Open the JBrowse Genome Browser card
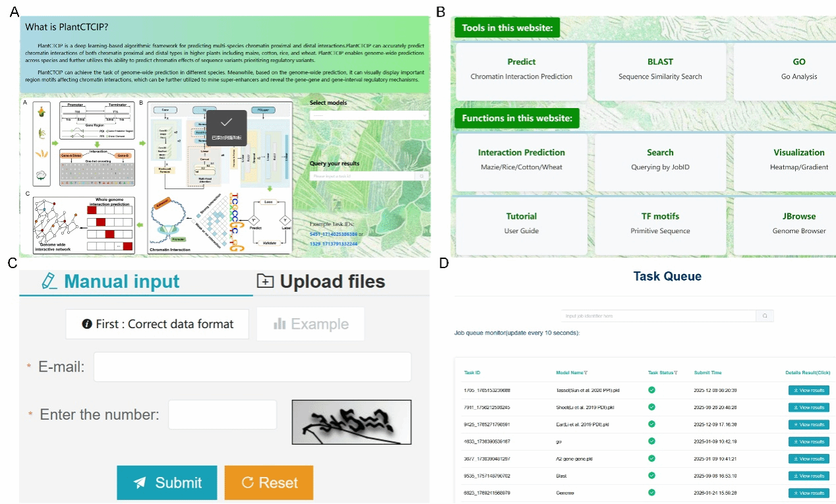This screenshot has height=504, width=836. [798, 223]
